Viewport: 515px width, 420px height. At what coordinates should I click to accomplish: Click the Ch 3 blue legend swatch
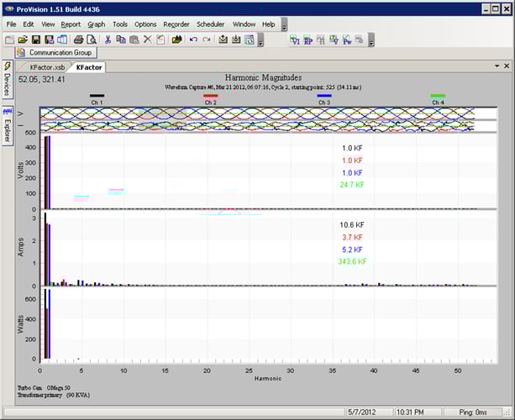(x=324, y=96)
